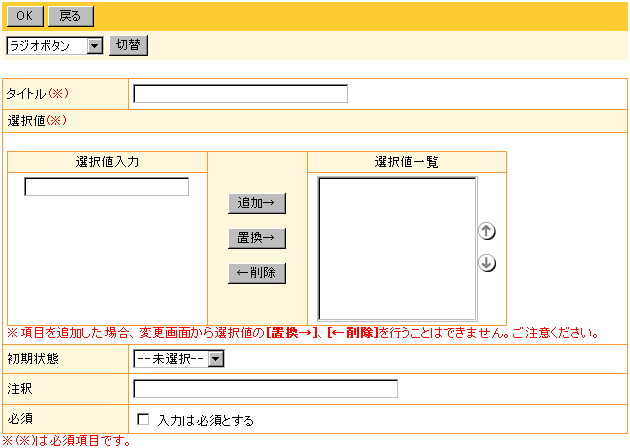Open the ラジオボタン field type dropdown
Screen dimensions: 630x448
55,45
